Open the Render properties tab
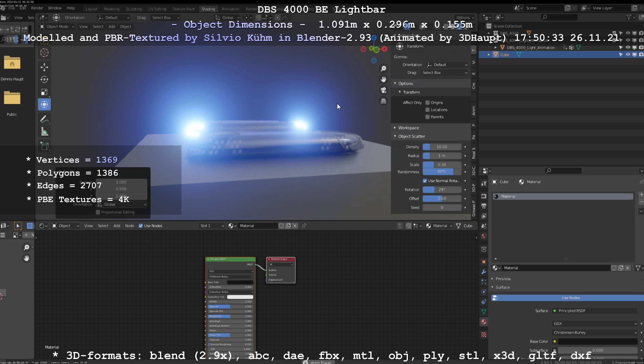 tap(484, 196)
